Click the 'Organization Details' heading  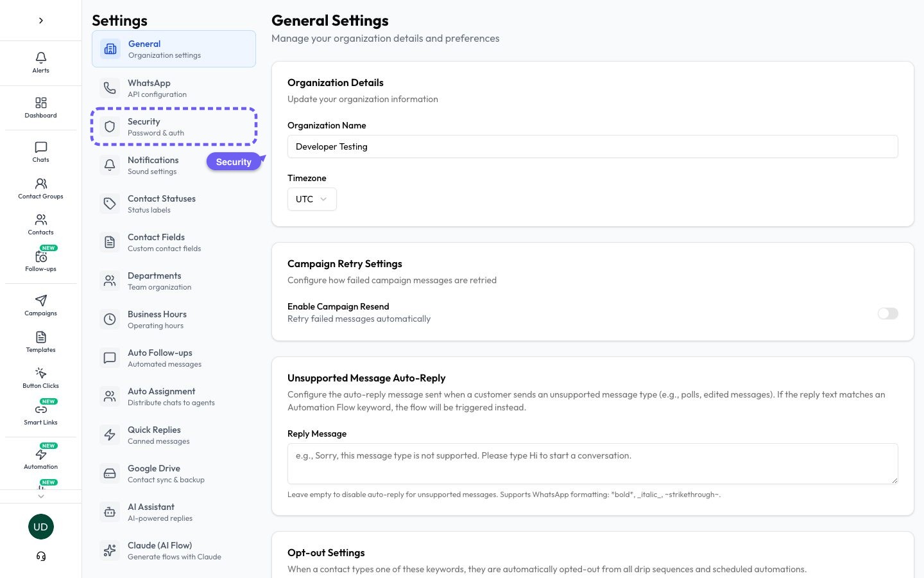(336, 83)
